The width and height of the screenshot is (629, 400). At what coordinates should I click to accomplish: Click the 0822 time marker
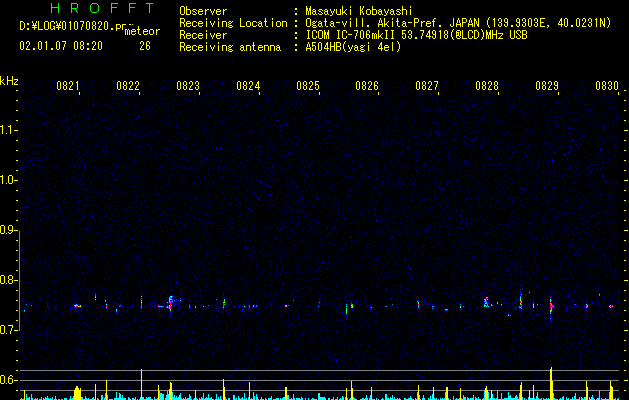tap(128, 86)
